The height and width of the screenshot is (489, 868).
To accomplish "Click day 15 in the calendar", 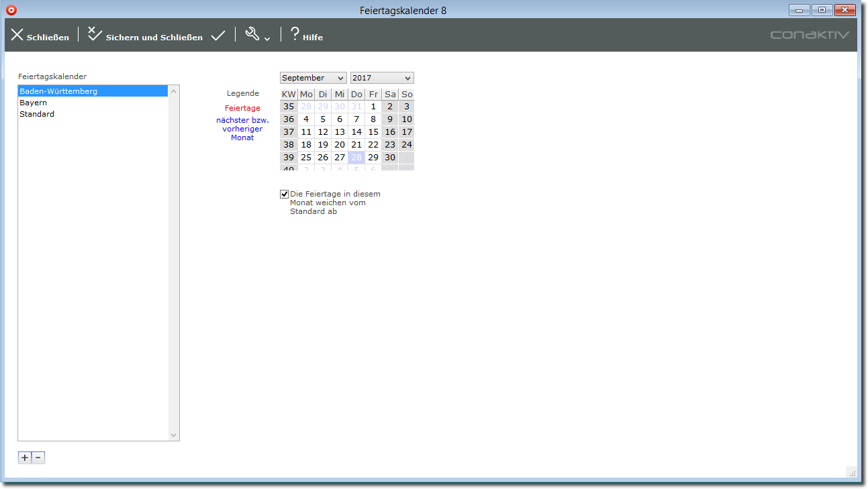I will pos(373,132).
